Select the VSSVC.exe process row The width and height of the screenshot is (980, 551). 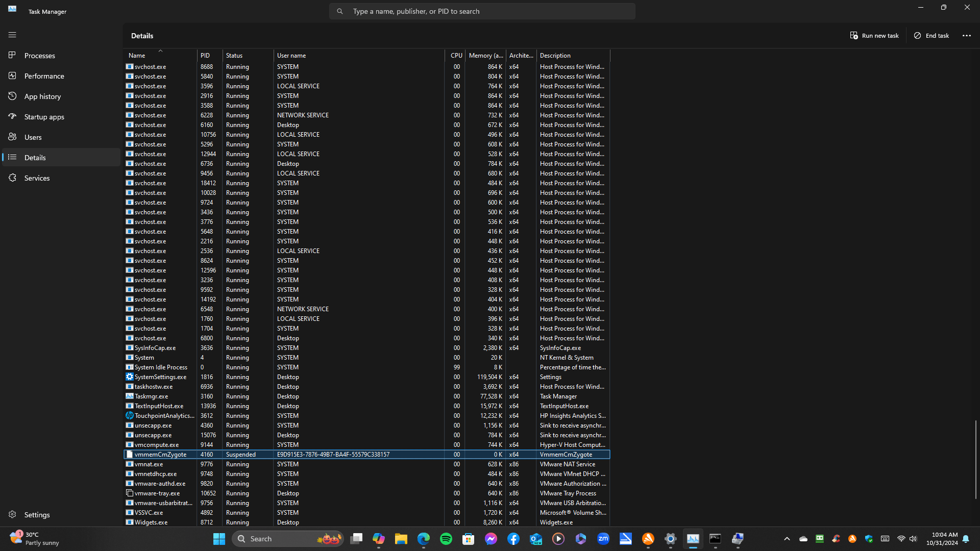[x=367, y=513]
